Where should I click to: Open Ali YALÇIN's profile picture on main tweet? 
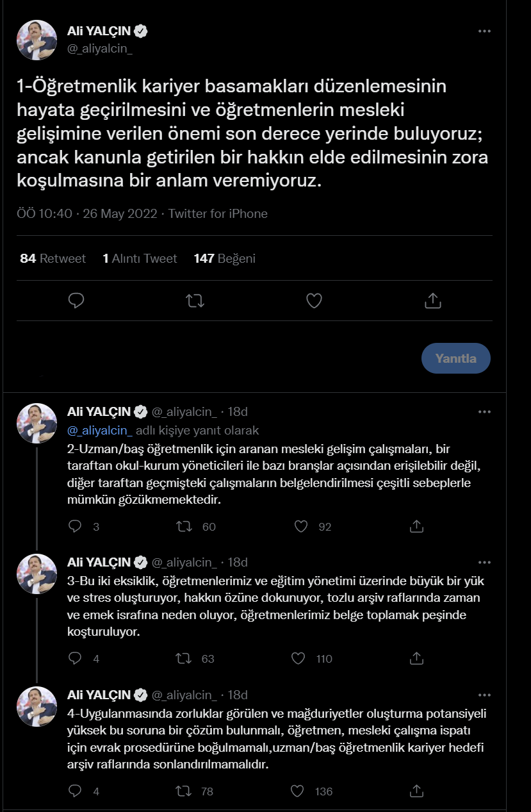click(x=37, y=40)
